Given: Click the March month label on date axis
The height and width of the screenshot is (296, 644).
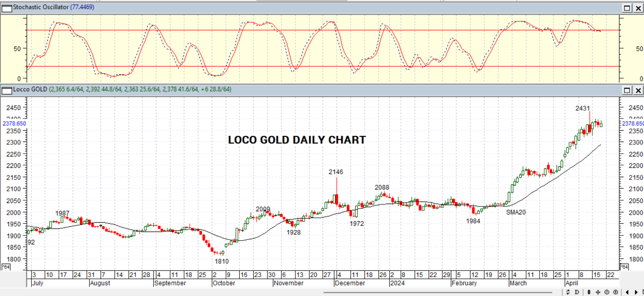Looking at the screenshot, I should click(x=518, y=283).
